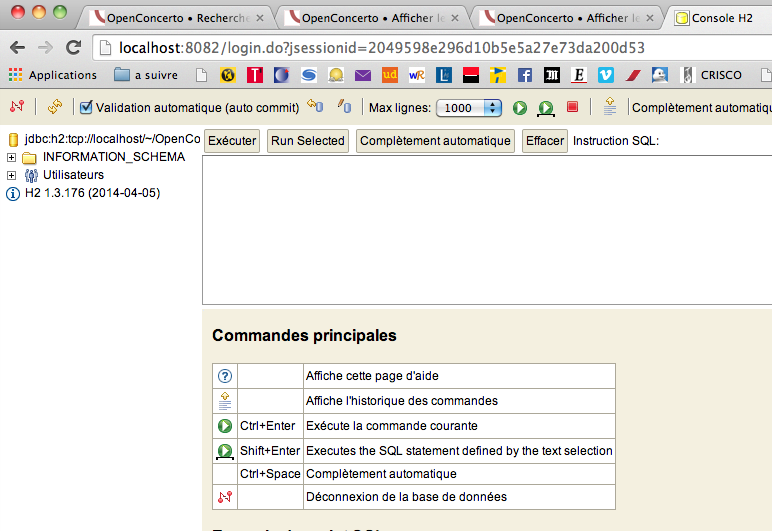
Task: Click the commit icon in the toolbar
Action: (x=344, y=108)
